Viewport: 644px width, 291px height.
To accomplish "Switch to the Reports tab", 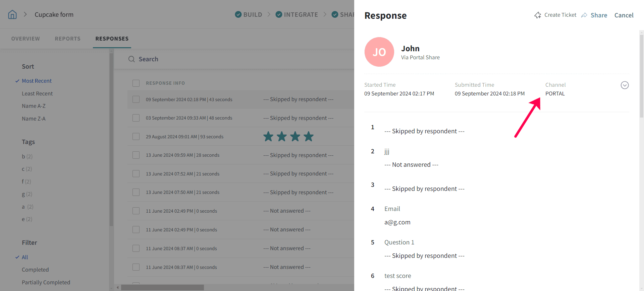I will click(x=68, y=39).
